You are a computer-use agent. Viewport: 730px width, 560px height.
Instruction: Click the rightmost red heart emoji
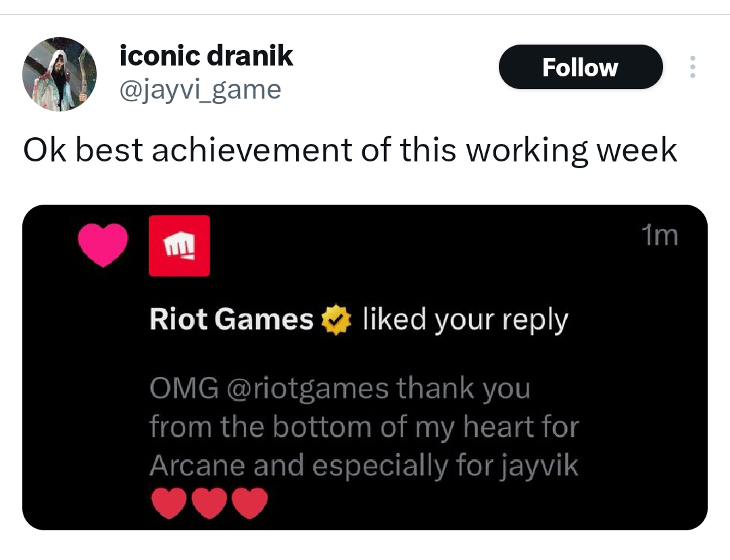pos(250,503)
